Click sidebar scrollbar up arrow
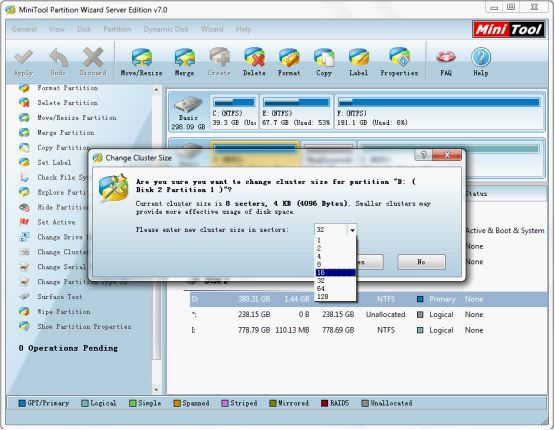 [156, 90]
